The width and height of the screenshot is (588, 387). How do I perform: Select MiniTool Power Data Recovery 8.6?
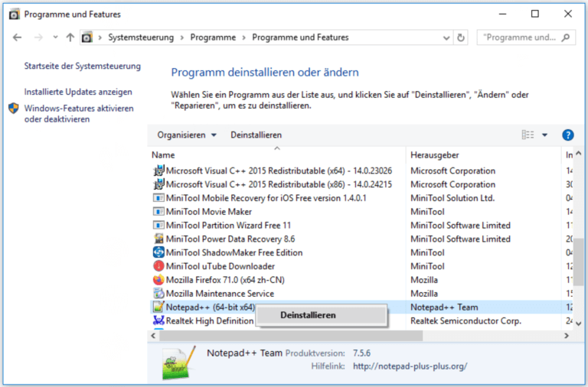coord(230,239)
